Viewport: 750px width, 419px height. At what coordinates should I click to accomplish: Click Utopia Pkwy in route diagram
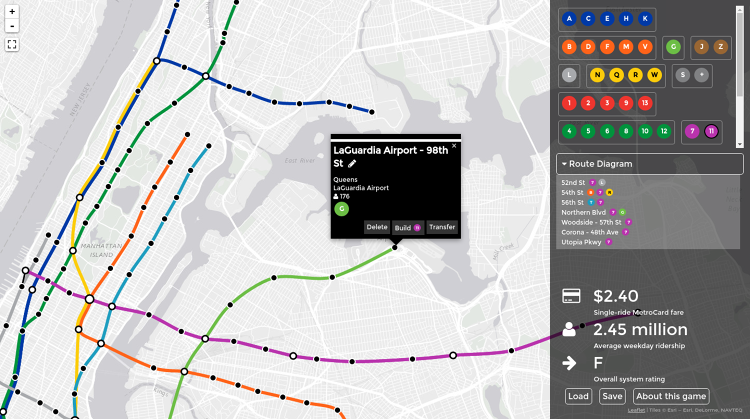[581, 242]
